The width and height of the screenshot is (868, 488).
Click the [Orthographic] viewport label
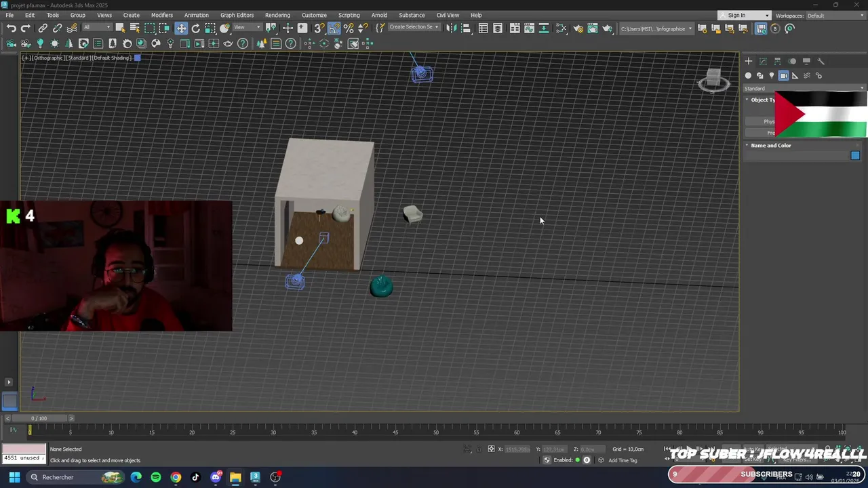point(47,58)
